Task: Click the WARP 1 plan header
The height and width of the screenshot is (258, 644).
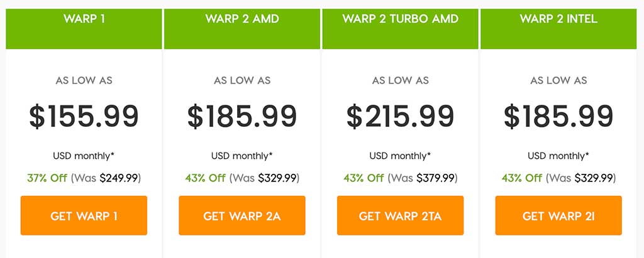Action: (84, 19)
